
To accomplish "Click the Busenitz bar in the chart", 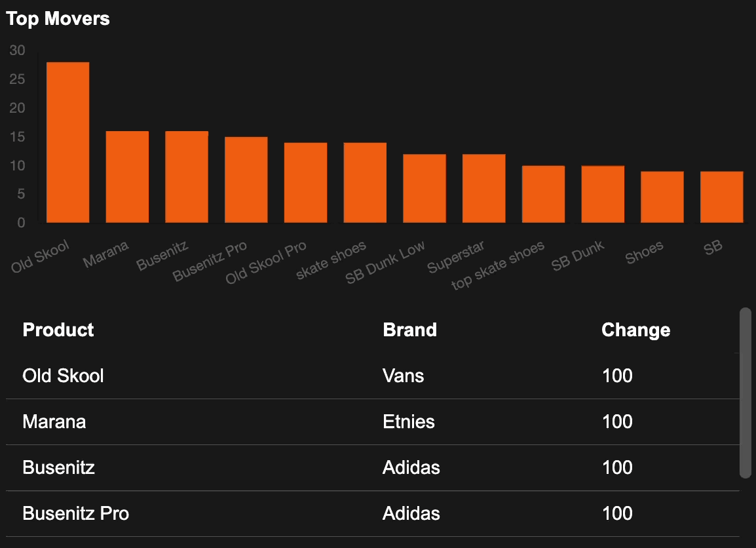I will pos(187,177).
